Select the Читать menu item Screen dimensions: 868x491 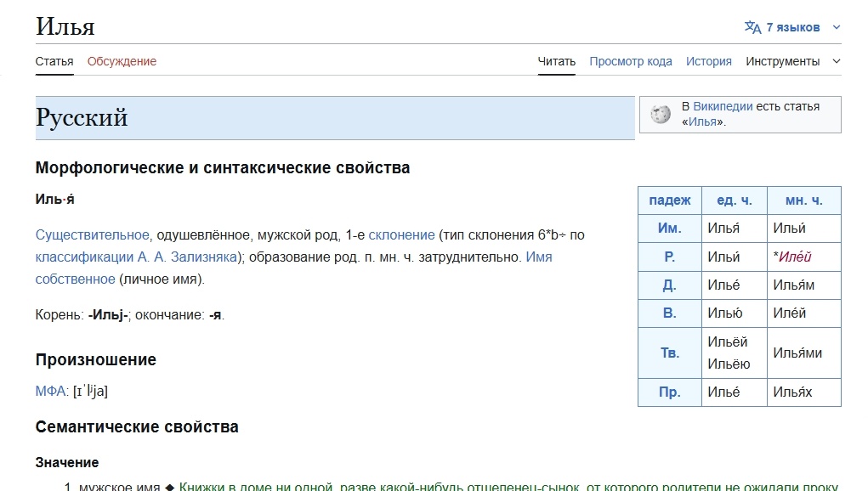[x=556, y=61]
